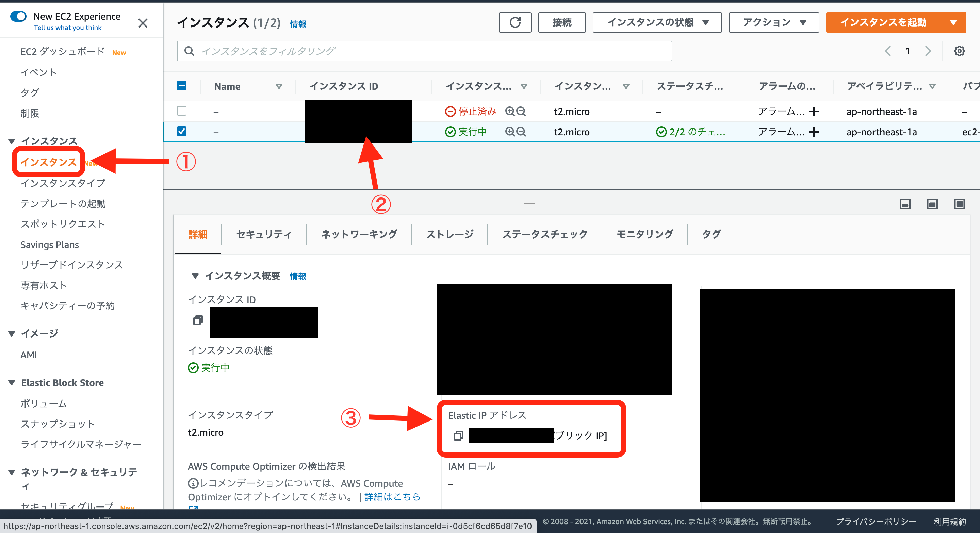Click the 接続 connect button
The image size is (980, 533).
[x=561, y=22]
